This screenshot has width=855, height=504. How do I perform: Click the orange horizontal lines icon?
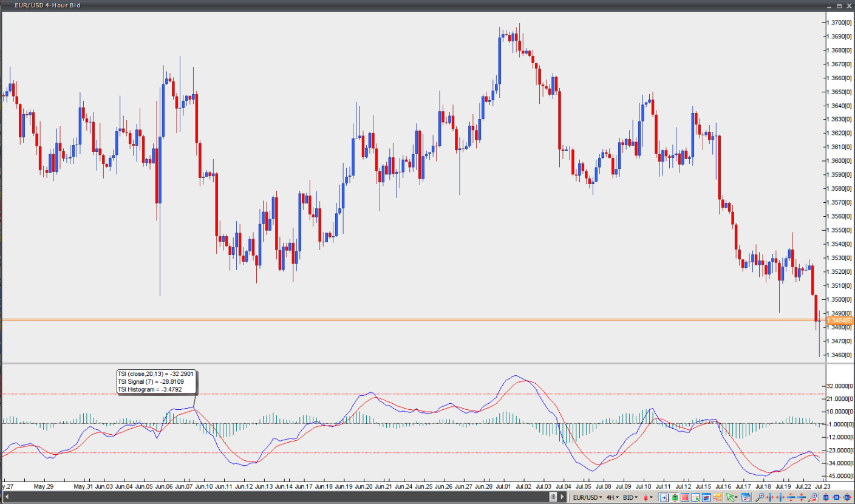point(717,498)
